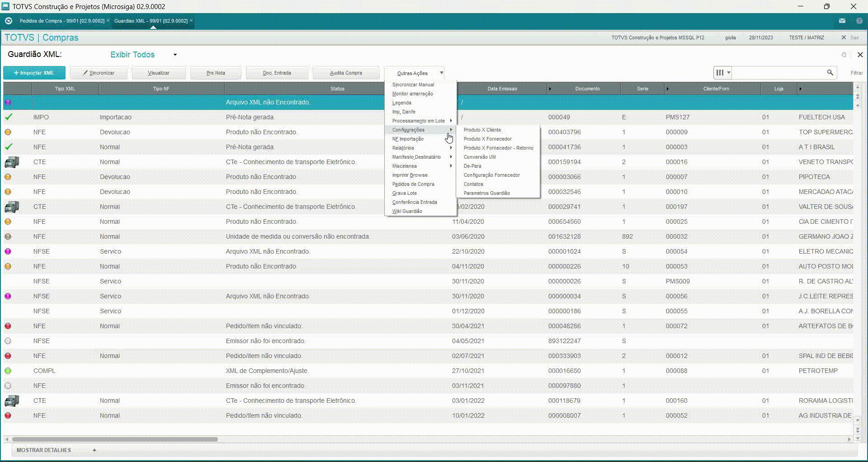Expand the Relatórios submenu

click(421, 148)
